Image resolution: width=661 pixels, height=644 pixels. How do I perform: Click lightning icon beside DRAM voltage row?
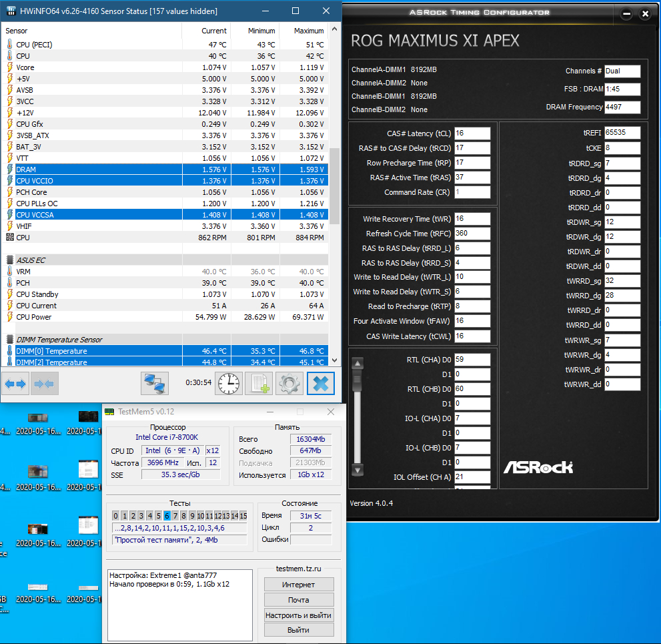[x=10, y=169]
